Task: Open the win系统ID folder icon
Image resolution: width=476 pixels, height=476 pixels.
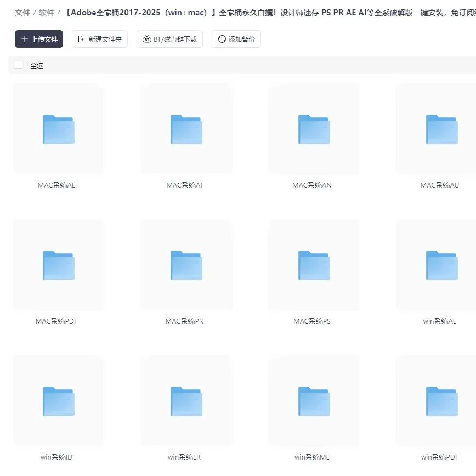Action: [x=58, y=401]
